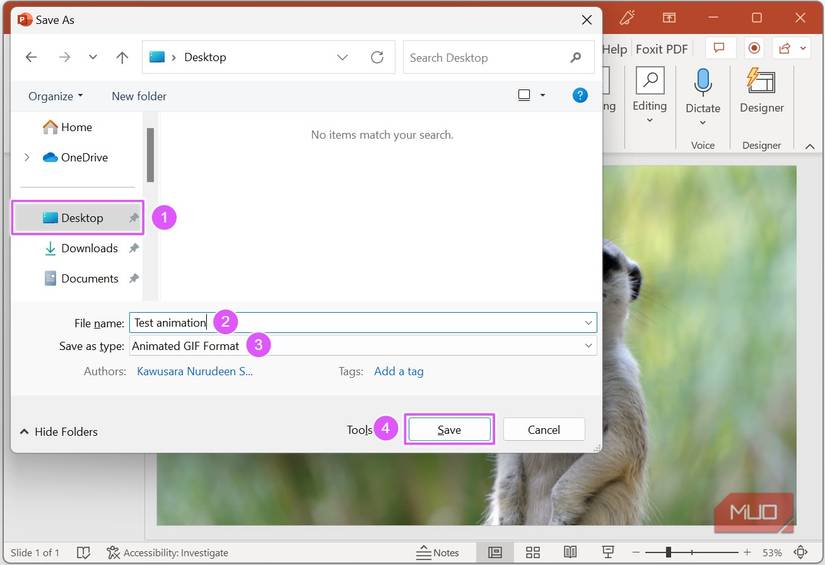Switch to Slide Sorter view
The height and width of the screenshot is (565, 825).
coord(533,553)
